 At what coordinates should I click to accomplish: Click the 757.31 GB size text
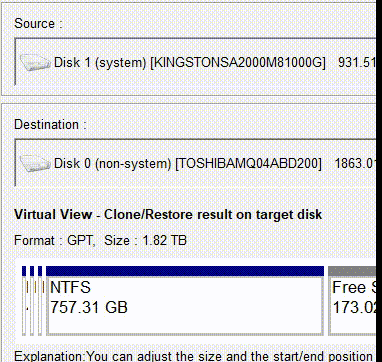89,307
